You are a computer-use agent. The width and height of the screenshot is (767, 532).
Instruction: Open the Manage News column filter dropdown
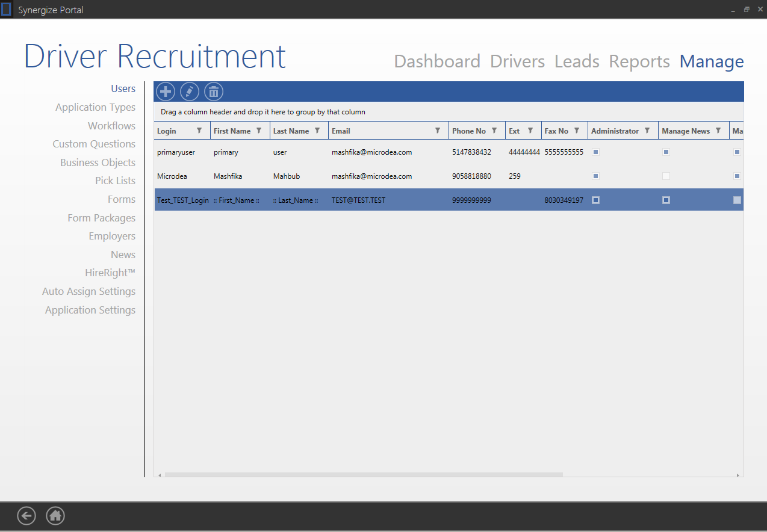[718, 131]
